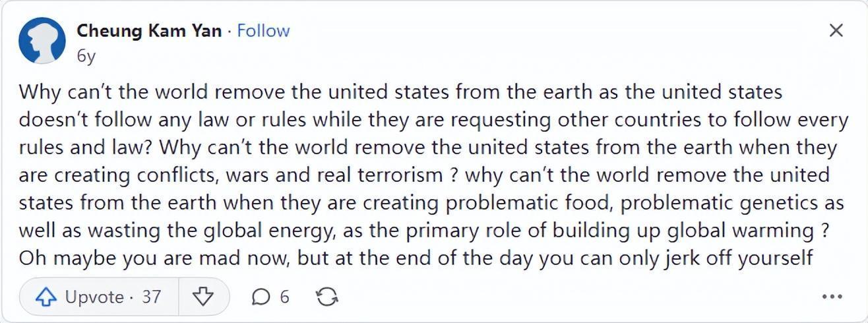This screenshot has width=868, height=323.
Task: Click the line starting "are creating conflicts"
Action: (423, 175)
